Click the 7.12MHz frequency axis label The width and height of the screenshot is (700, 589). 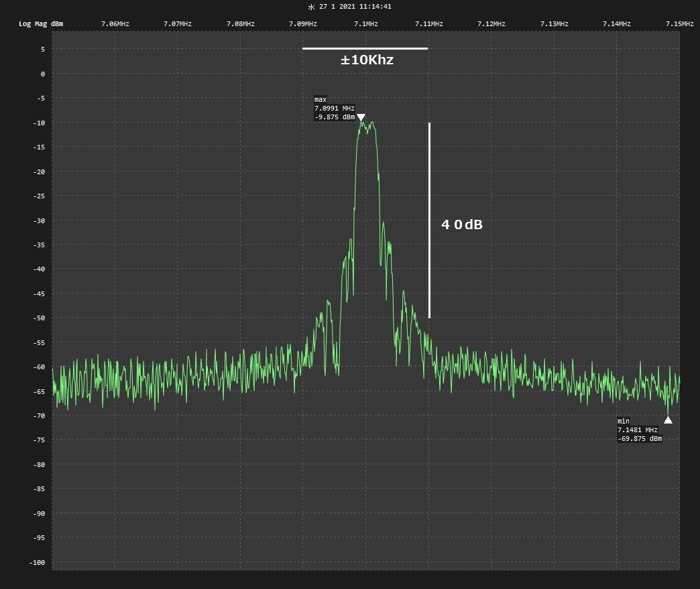(491, 23)
